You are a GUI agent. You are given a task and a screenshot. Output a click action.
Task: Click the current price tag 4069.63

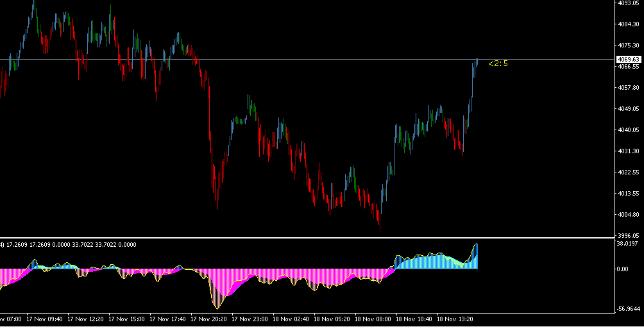(629, 60)
